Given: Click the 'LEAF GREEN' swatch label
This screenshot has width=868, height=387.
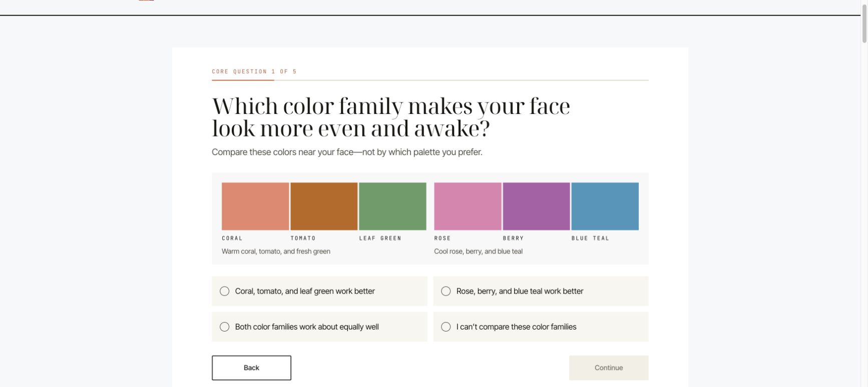Looking at the screenshot, I should 380,238.
